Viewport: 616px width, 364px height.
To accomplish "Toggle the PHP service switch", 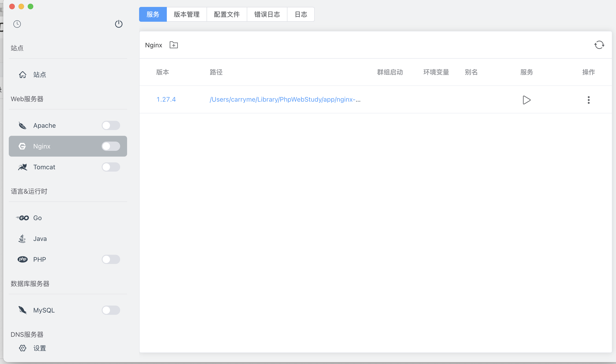I will pos(111,259).
